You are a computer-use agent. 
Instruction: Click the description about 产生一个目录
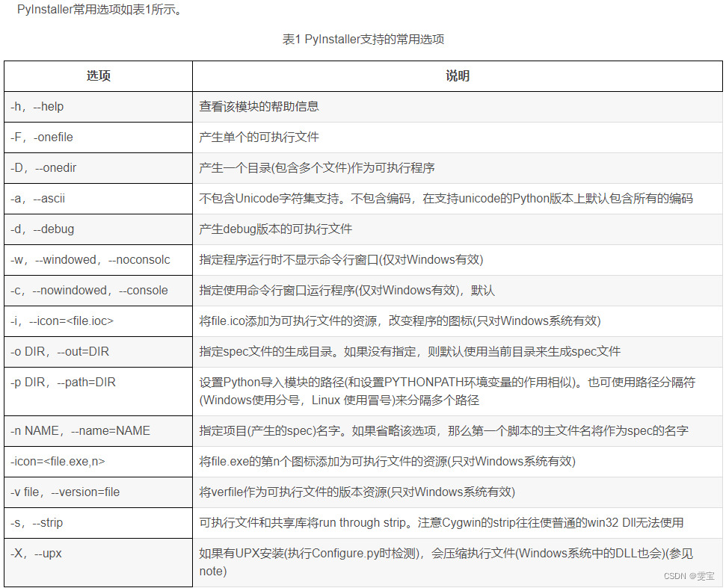(x=458, y=168)
